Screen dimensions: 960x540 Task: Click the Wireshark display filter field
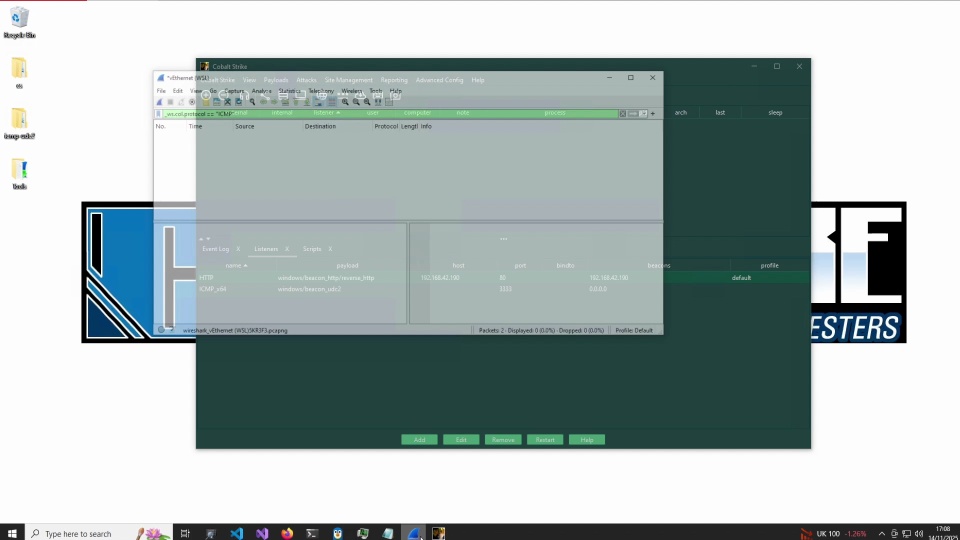pyautogui.click(x=390, y=113)
